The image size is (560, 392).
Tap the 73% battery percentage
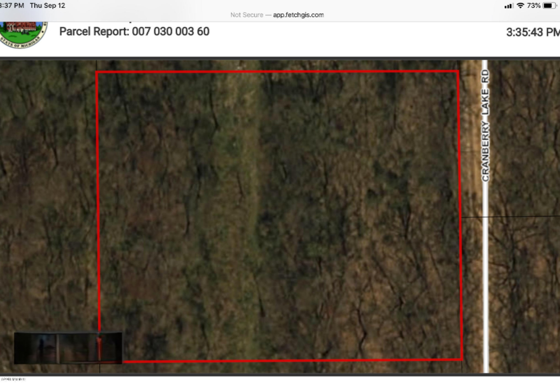point(533,6)
